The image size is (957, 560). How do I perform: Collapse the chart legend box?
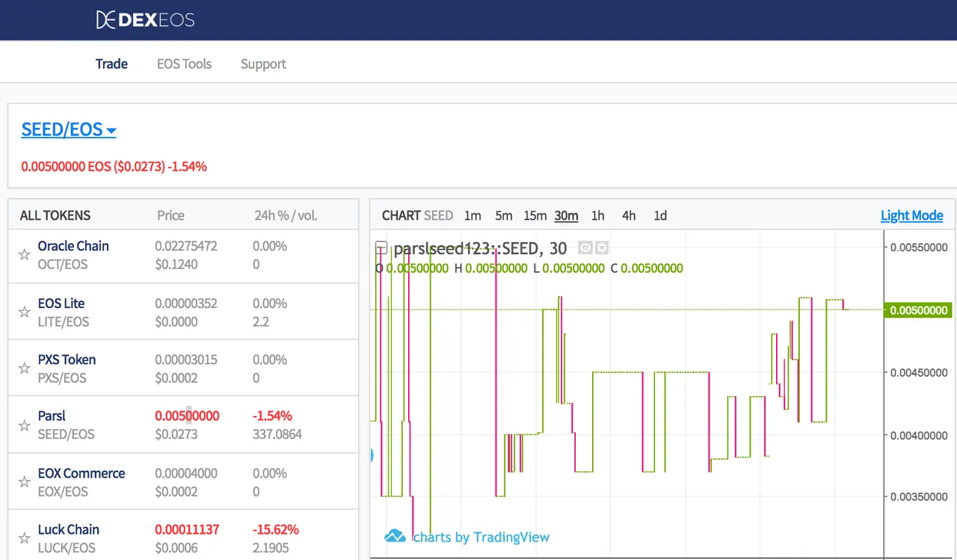(381, 249)
